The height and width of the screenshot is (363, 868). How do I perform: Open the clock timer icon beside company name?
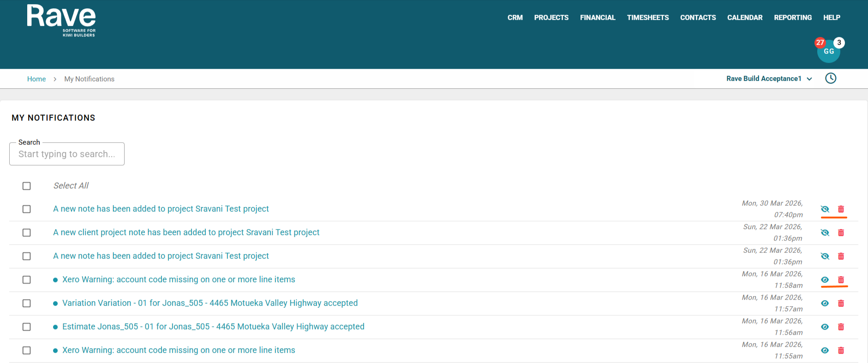point(831,79)
